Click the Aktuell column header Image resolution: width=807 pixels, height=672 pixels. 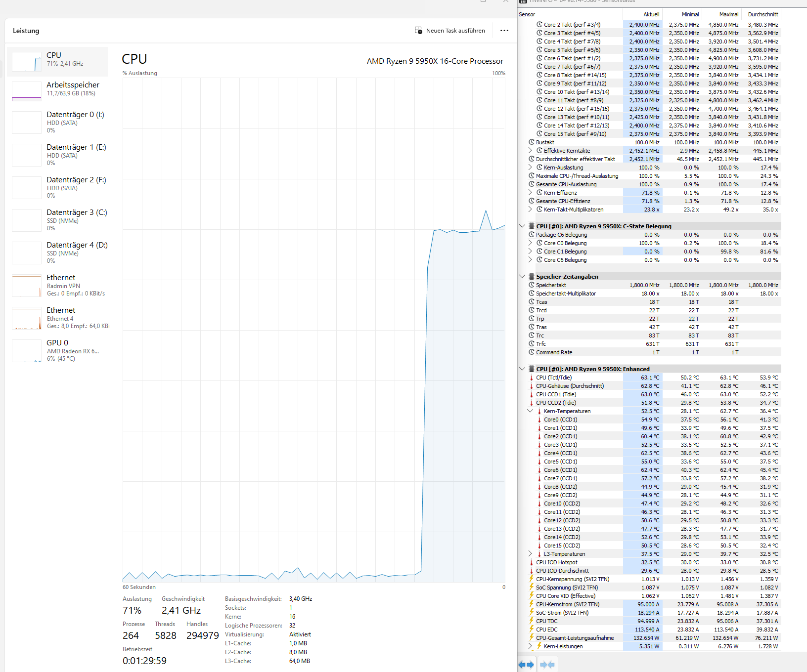pyautogui.click(x=642, y=14)
